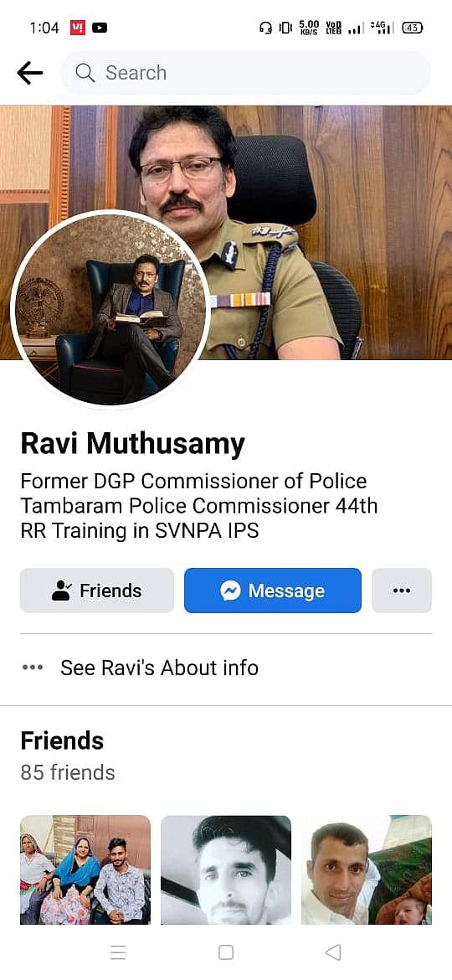Tap the Android recent apps menu icon
Image resolution: width=452 pixels, height=980 pixels.
tap(118, 952)
